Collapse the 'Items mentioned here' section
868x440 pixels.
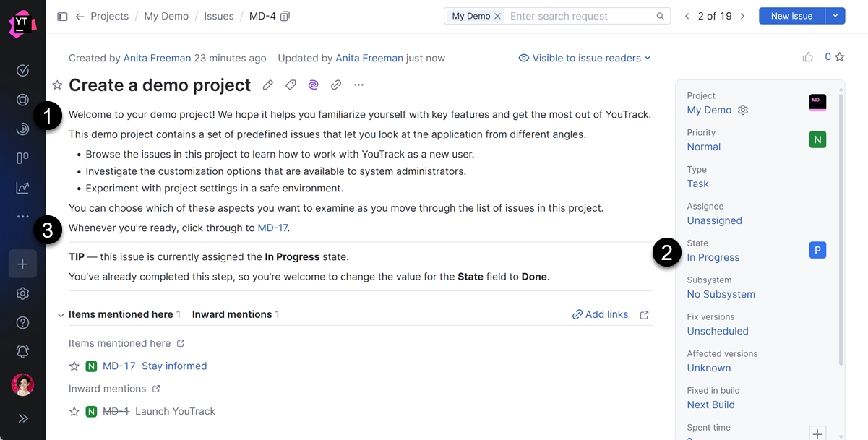click(61, 314)
